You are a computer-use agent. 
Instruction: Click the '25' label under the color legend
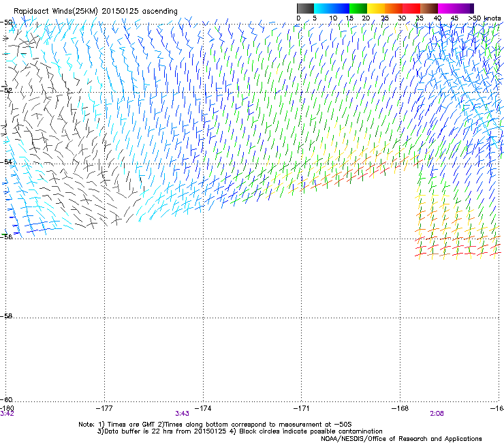click(x=385, y=18)
